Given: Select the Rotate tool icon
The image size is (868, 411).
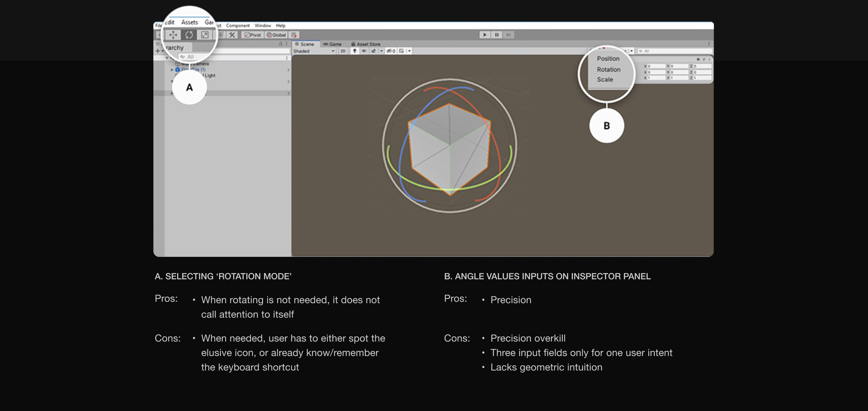Looking at the screenshot, I should [x=189, y=35].
